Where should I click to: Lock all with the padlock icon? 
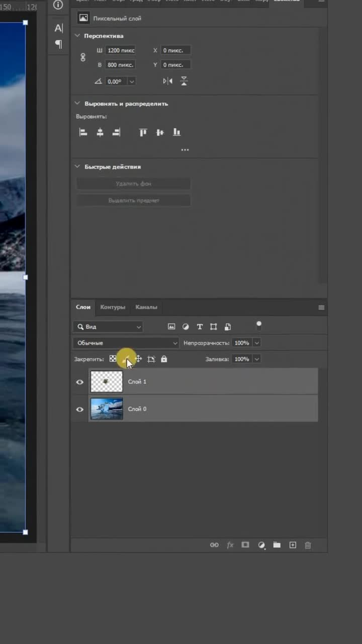(x=164, y=359)
